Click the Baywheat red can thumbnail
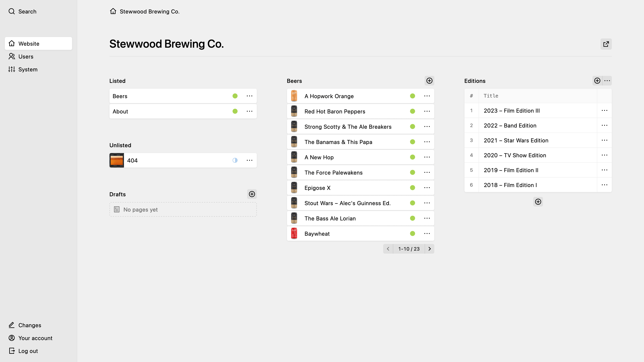 [x=294, y=233]
